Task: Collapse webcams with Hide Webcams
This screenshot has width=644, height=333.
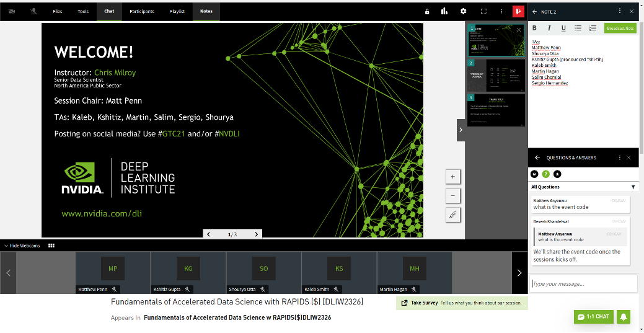Action: 22,246
